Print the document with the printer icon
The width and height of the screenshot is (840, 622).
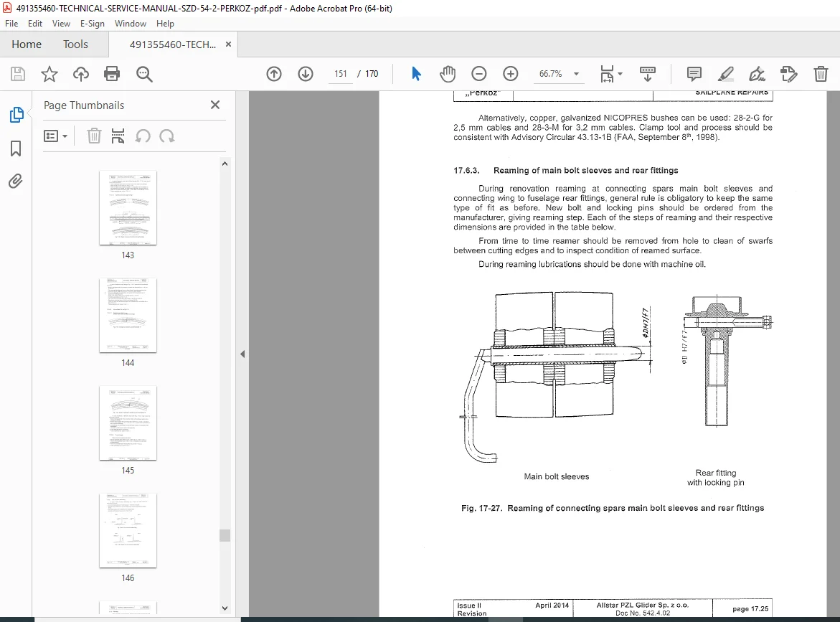112,74
